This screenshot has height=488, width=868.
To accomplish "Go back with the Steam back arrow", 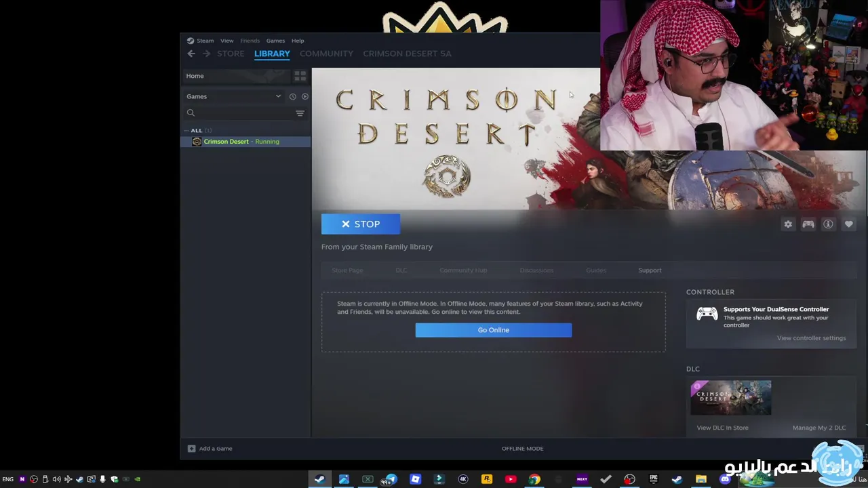I will (x=191, y=54).
